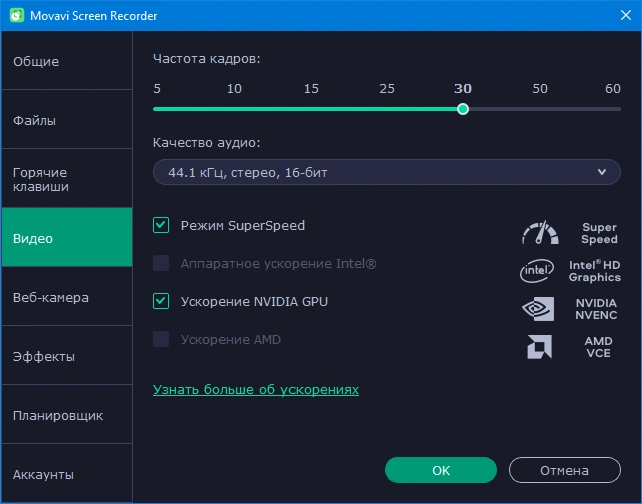Screen dimensions: 642x504
Task: Select the Видео tab
Action: click(67, 237)
